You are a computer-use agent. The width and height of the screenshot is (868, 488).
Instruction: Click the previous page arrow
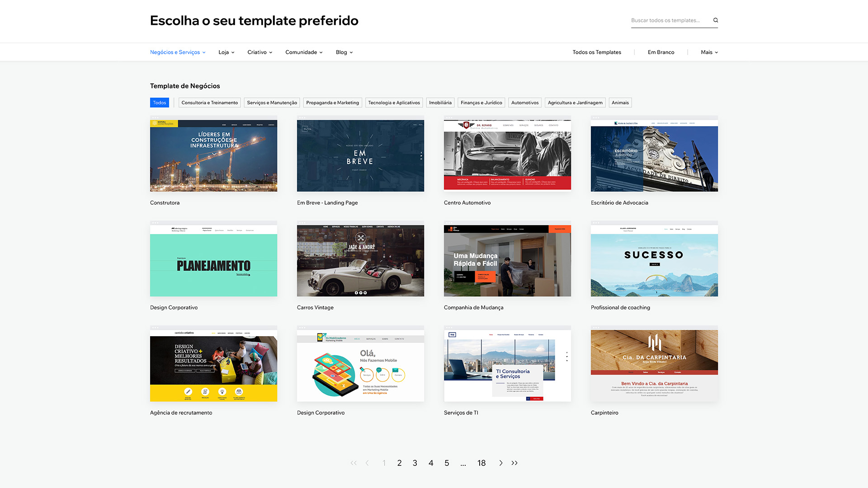pyautogui.click(x=367, y=463)
